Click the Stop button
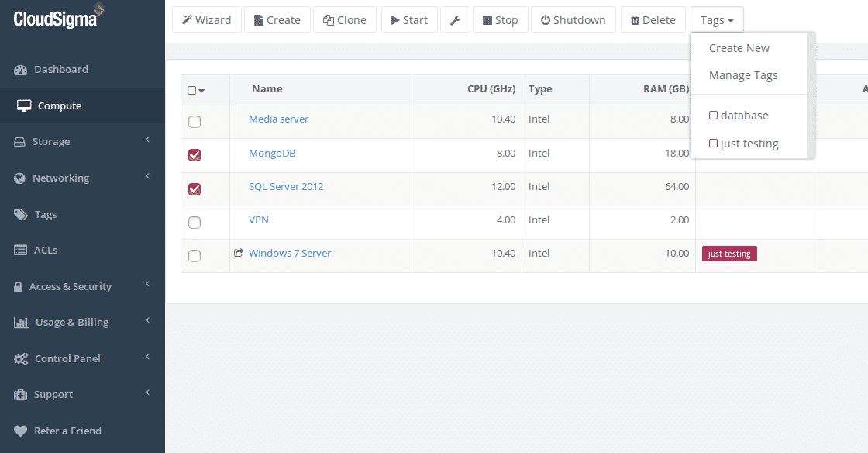The image size is (868, 453). pos(500,20)
